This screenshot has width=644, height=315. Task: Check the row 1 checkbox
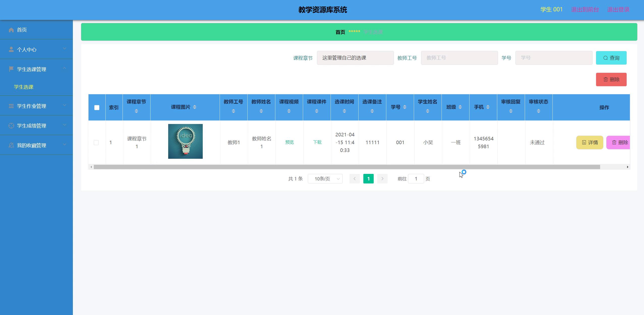(x=96, y=143)
